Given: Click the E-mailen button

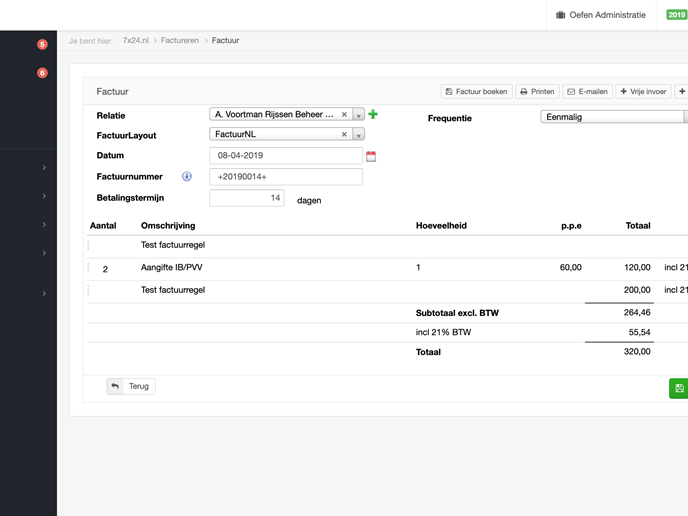Looking at the screenshot, I should [587, 91].
